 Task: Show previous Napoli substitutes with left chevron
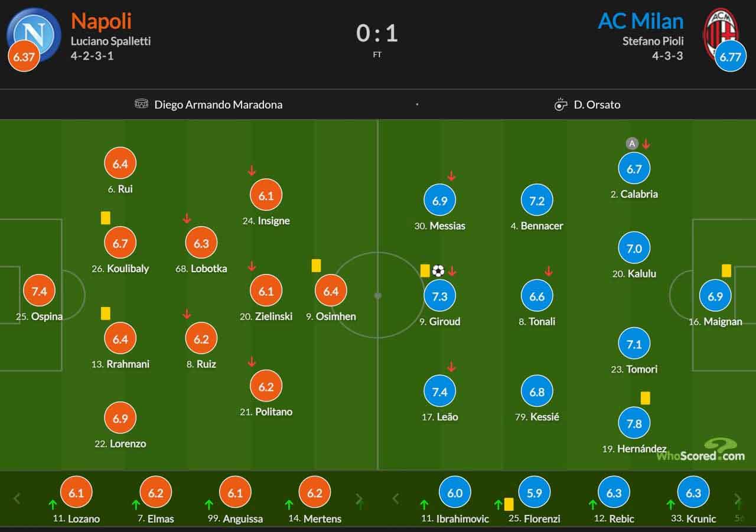point(17,499)
